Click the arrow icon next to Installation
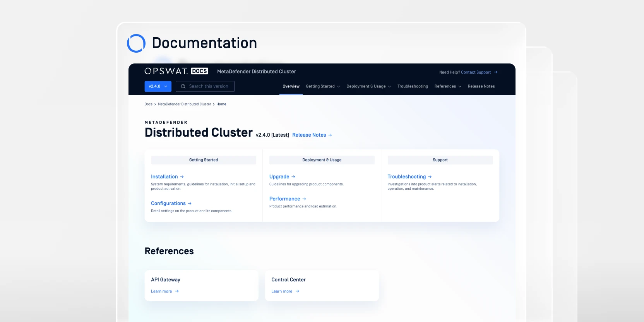Viewport: 644px width, 322px height. [x=182, y=177]
